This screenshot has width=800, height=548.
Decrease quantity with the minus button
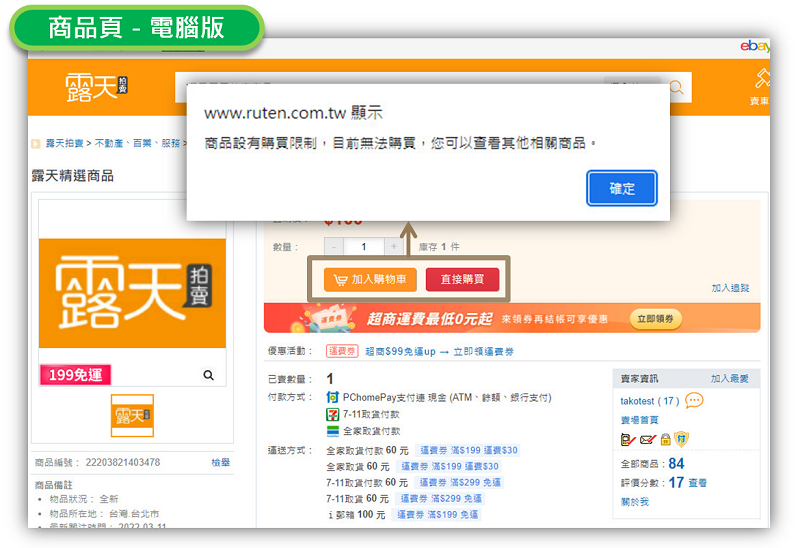point(334,246)
